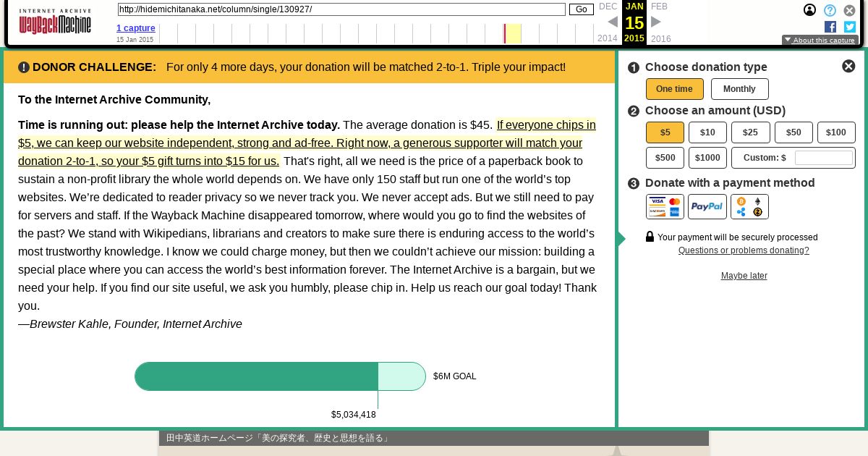Close the Wayback toolbar with X icon

coord(850,10)
